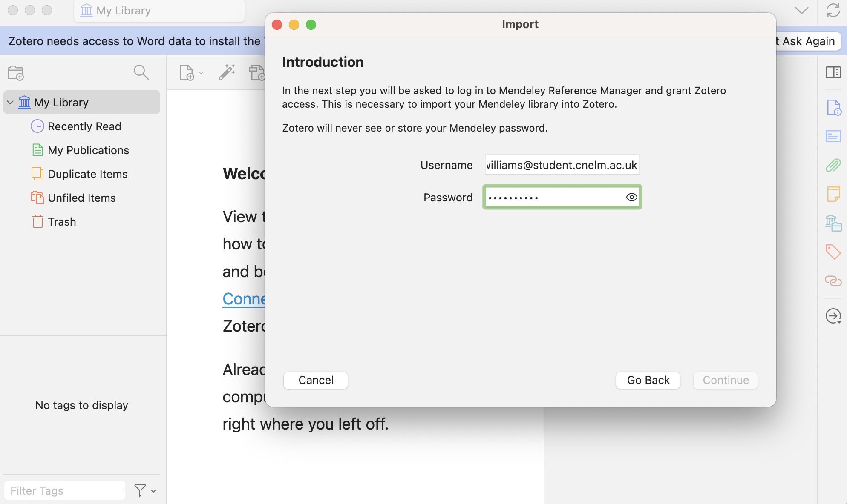This screenshot has width=847, height=504.
Task: Click the Go Back button
Action: [x=648, y=380]
